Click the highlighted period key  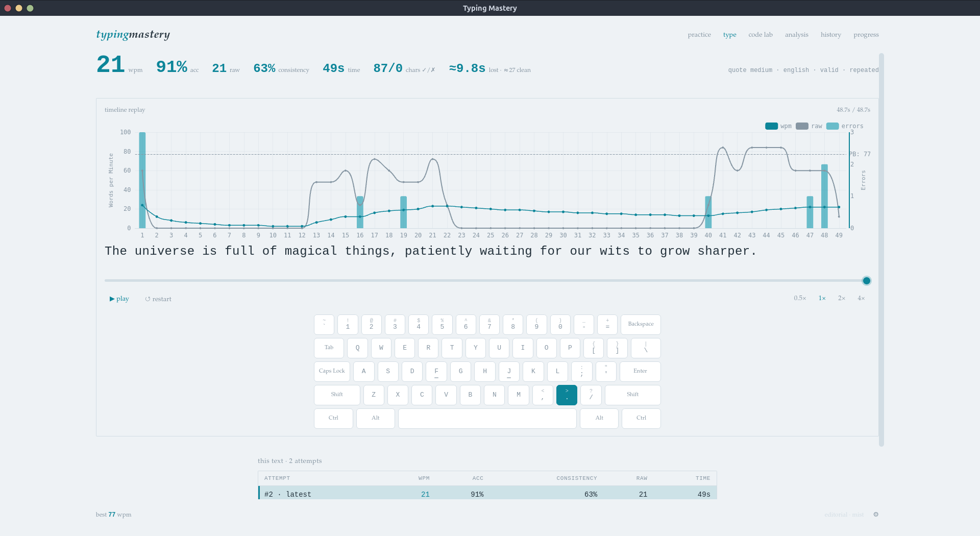pos(567,395)
